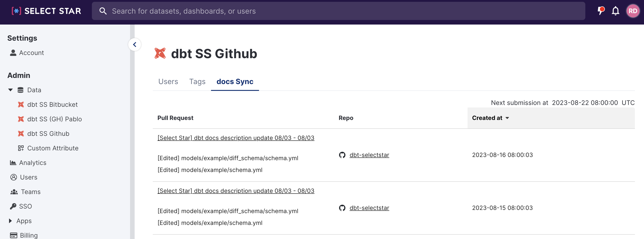
Task: Collapse the sidebar with chevron button
Action: pos(134,45)
